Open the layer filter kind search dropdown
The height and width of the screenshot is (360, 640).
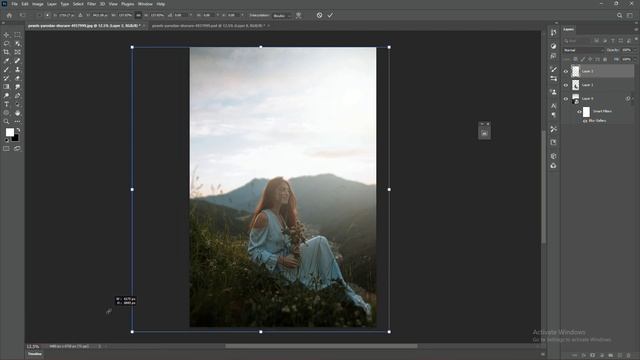tap(578, 40)
